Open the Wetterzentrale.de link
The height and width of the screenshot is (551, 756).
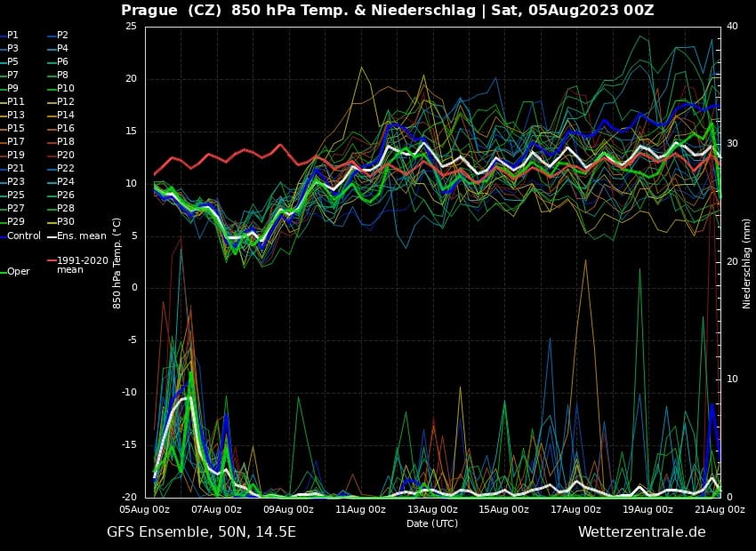[641, 532]
